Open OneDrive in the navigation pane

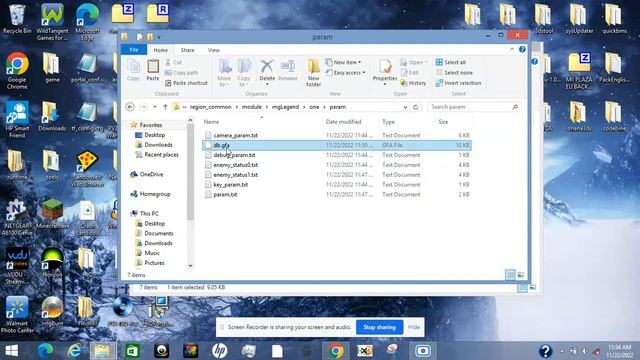(x=147, y=174)
